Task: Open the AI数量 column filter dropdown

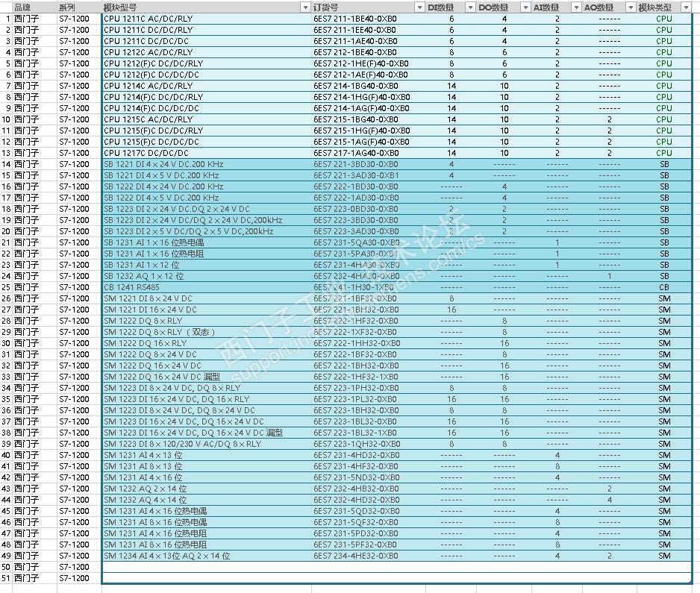Action: coord(576,7)
